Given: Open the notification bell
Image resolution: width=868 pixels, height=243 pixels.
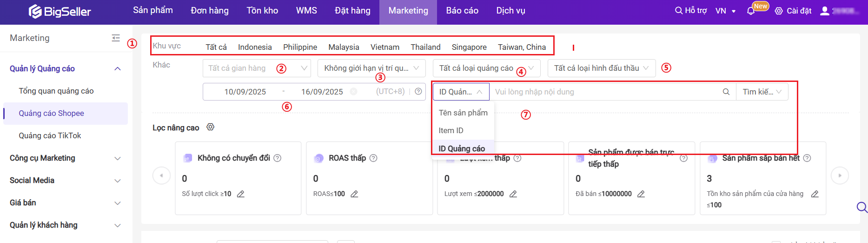Looking at the screenshot, I should tap(750, 11).
